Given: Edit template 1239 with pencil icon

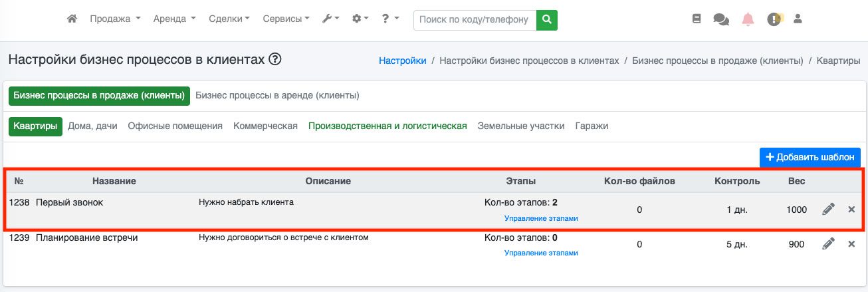Looking at the screenshot, I should click(x=828, y=244).
